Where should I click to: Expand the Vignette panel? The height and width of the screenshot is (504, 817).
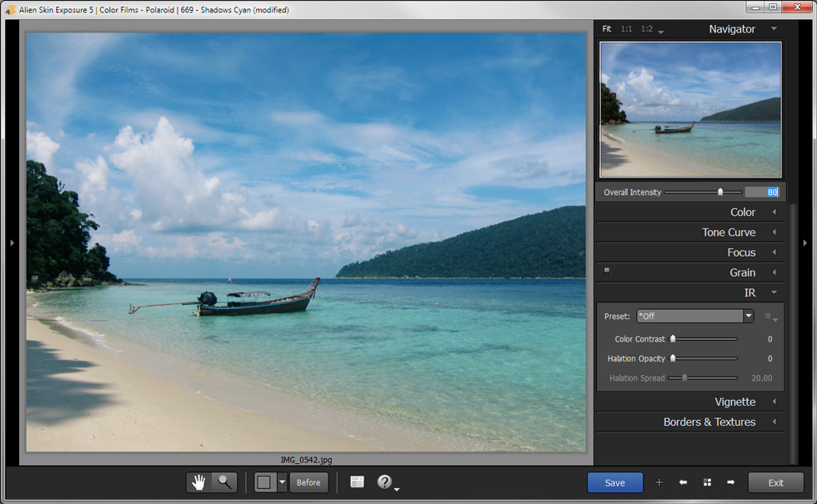(x=734, y=402)
